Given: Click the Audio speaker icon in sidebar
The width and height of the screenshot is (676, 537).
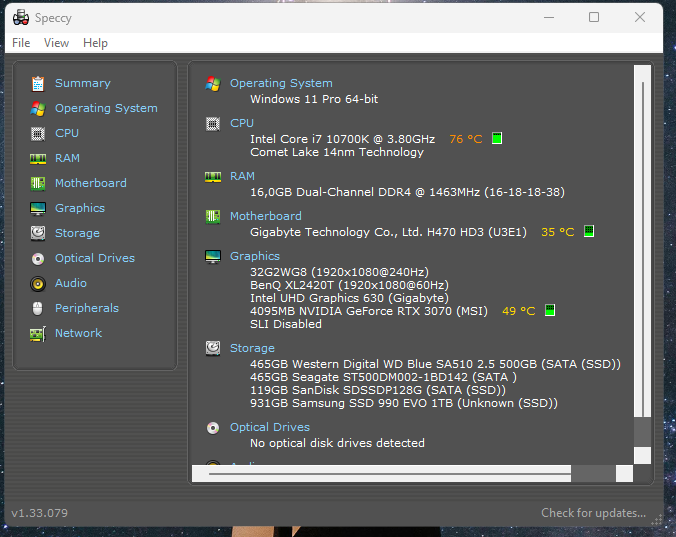Looking at the screenshot, I should [x=38, y=284].
